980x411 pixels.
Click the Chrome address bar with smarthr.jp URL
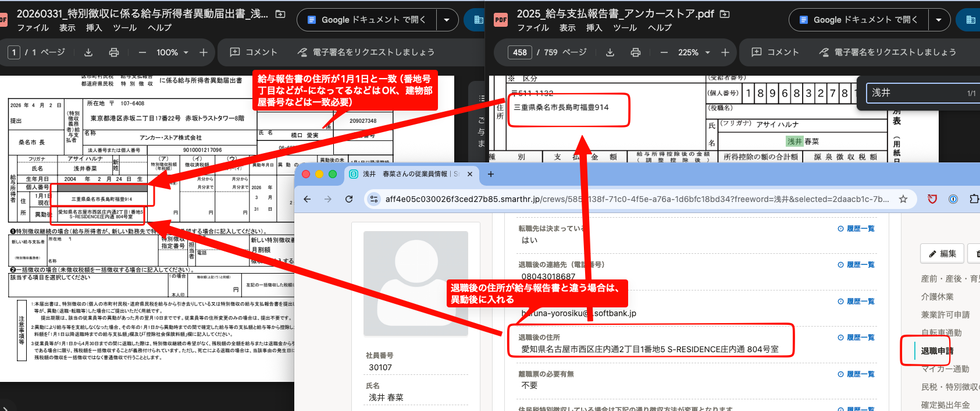coord(637,199)
